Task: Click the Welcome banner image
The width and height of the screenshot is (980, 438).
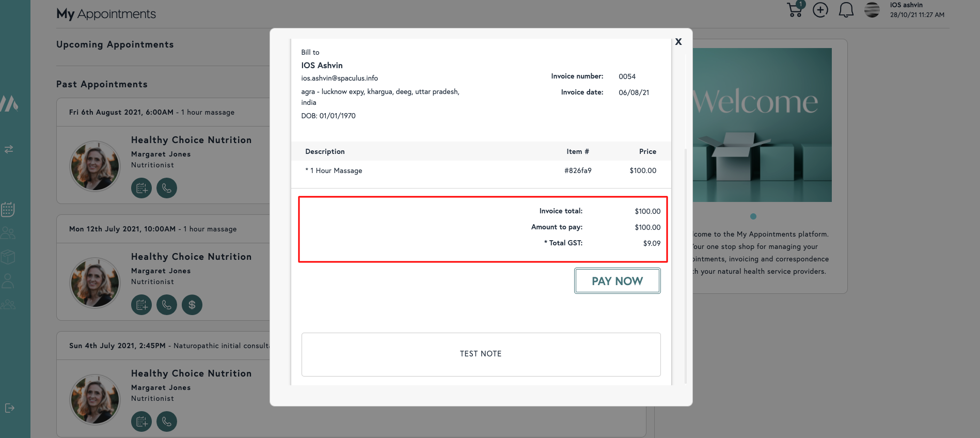Action: click(x=762, y=125)
